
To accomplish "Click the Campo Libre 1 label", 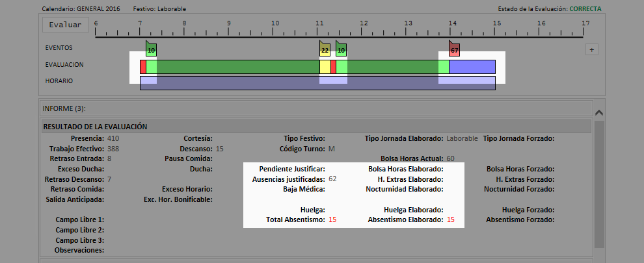I will (79, 219).
